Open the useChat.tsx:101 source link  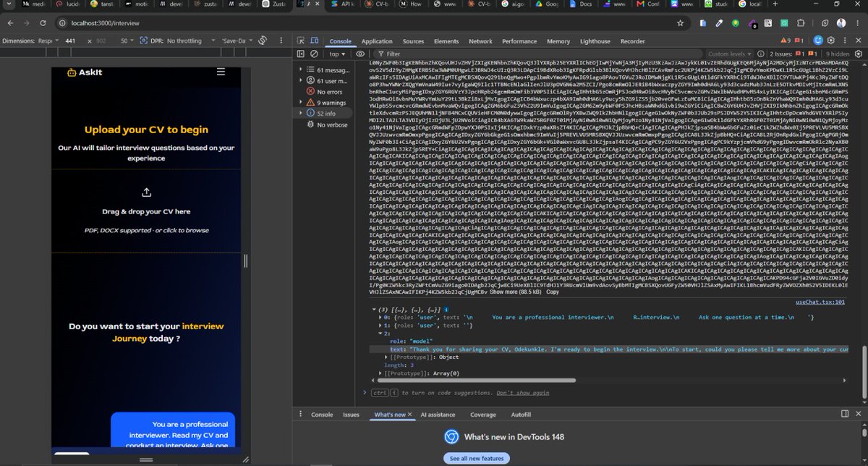[x=820, y=302]
